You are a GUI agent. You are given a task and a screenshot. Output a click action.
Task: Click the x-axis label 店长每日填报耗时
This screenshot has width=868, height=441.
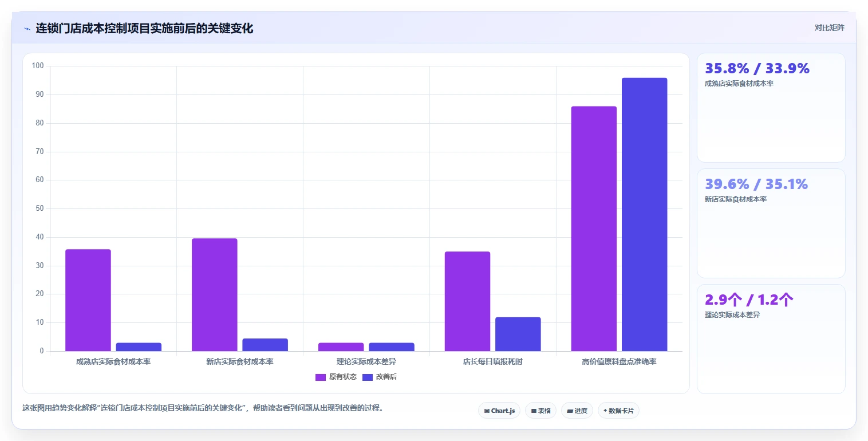point(493,362)
